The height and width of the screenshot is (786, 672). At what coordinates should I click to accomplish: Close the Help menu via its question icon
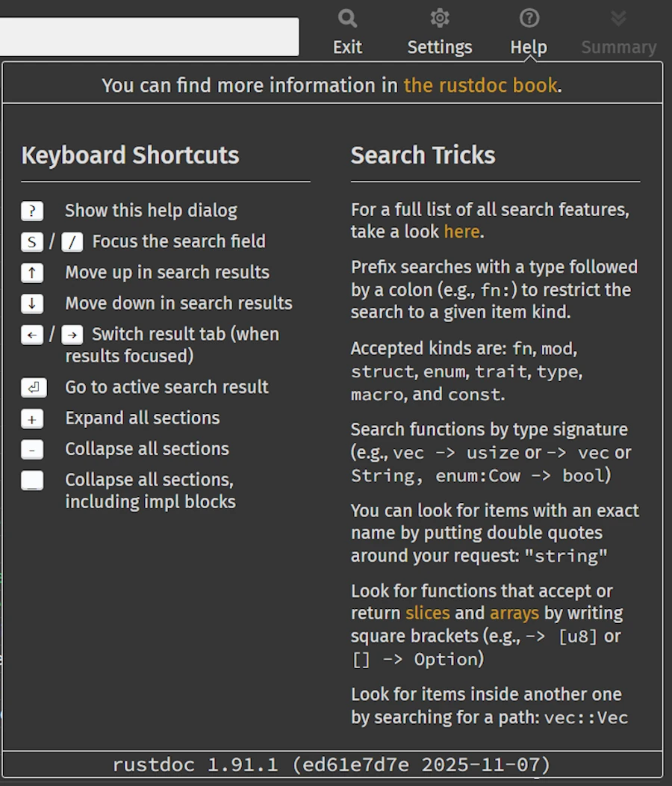[x=529, y=19]
